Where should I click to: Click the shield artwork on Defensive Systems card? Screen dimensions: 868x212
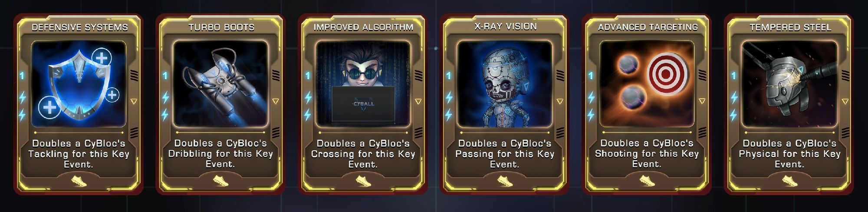click(x=79, y=84)
